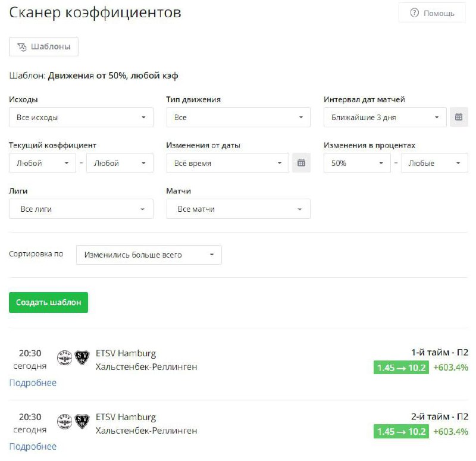Open the Помощь help button
This screenshot has width=476, height=461.
click(432, 13)
